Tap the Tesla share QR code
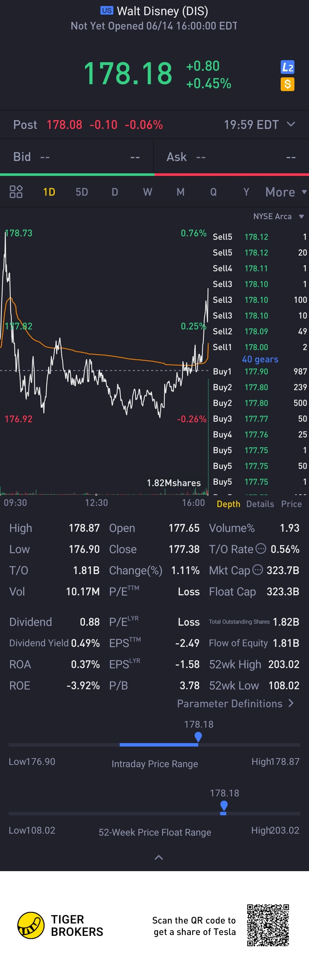309x980 pixels. [268, 925]
